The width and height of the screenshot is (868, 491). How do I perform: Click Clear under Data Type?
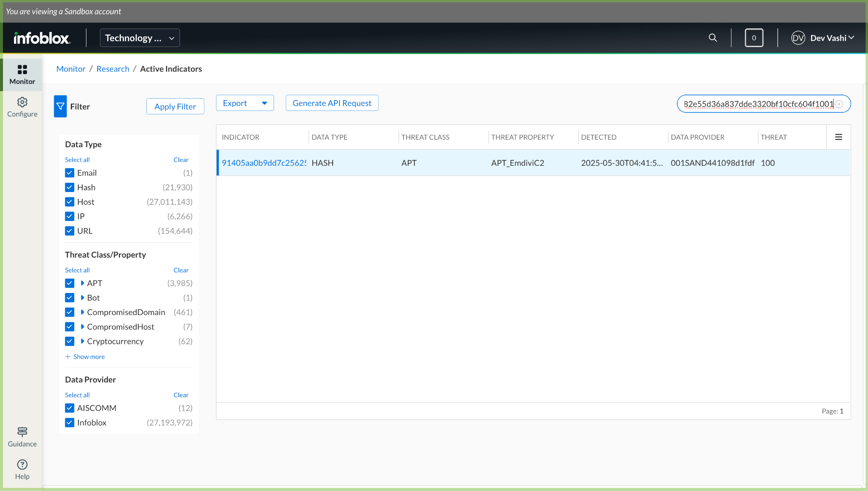181,160
